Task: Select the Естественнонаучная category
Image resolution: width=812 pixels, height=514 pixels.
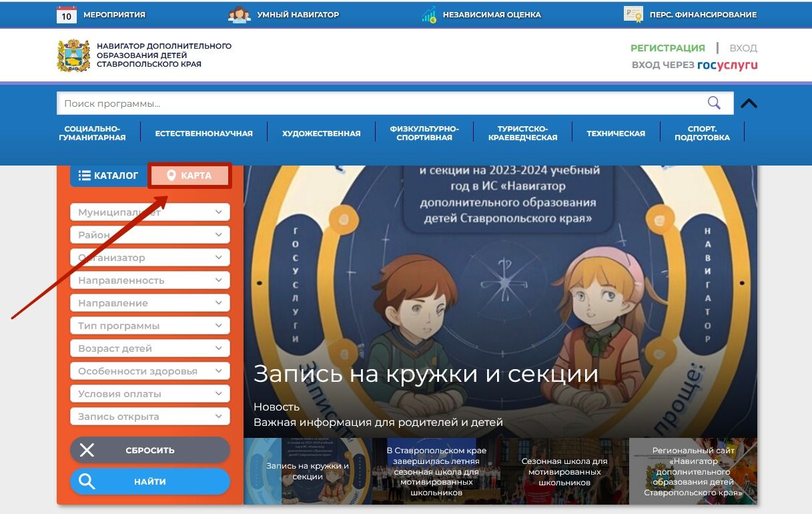Action: (x=204, y=134)
